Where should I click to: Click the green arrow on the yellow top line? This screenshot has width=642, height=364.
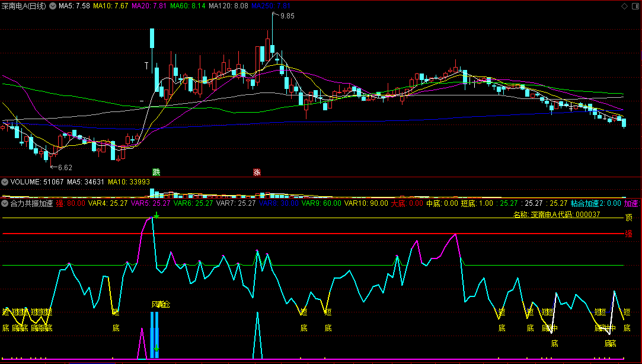pyautogui.click(x=156, y=215)
